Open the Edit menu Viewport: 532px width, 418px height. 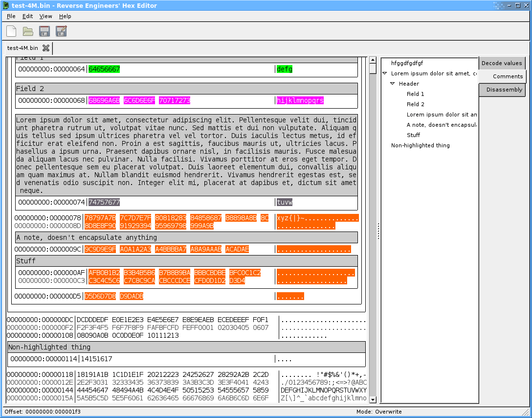[27, 16]
